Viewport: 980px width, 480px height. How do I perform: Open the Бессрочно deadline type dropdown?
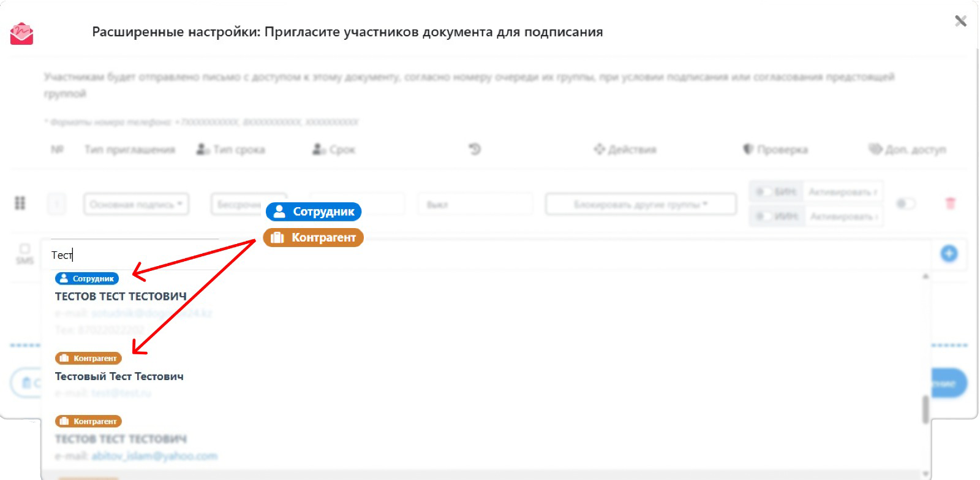click(x=238, y=204)
